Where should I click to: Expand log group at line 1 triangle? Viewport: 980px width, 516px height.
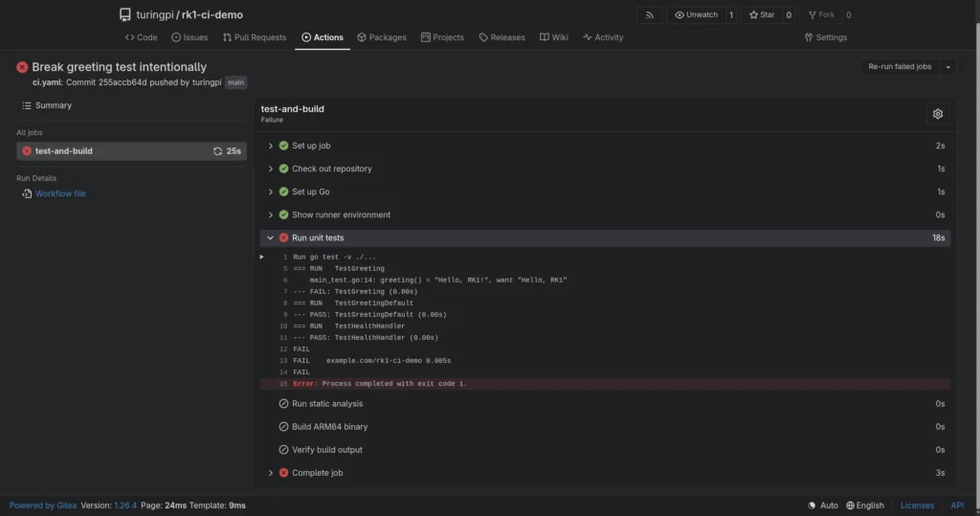[262, 258]
